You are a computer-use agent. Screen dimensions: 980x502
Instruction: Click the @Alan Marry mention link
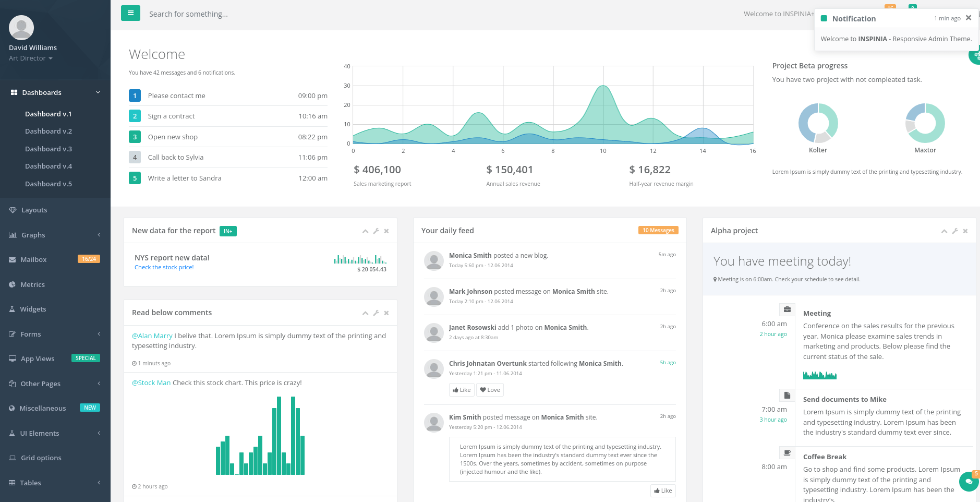click(x=152, y=336)
